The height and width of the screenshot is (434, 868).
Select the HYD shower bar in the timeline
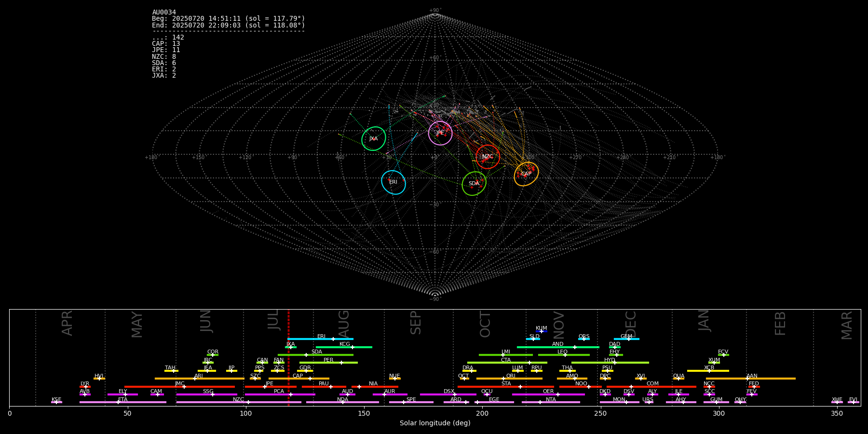610,363
